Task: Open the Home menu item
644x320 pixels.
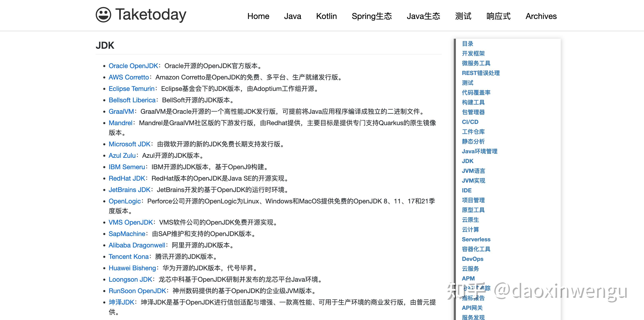Action: click(258, 16)
